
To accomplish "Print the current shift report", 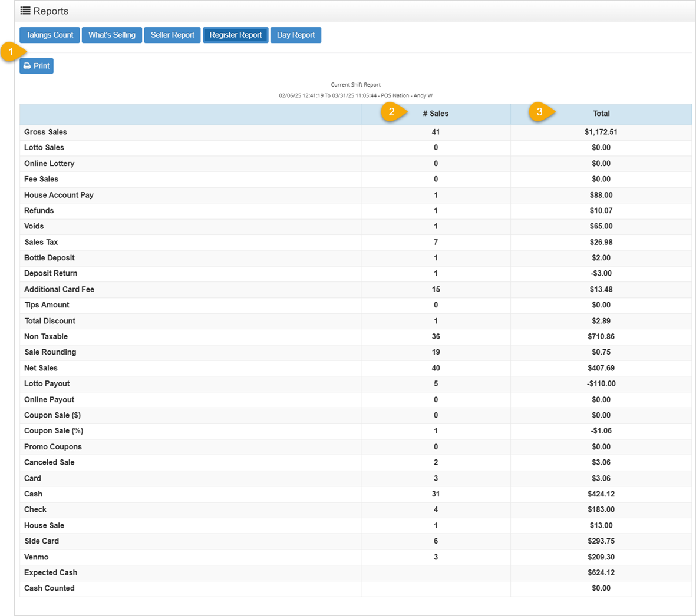I will [x=36, y=65].
